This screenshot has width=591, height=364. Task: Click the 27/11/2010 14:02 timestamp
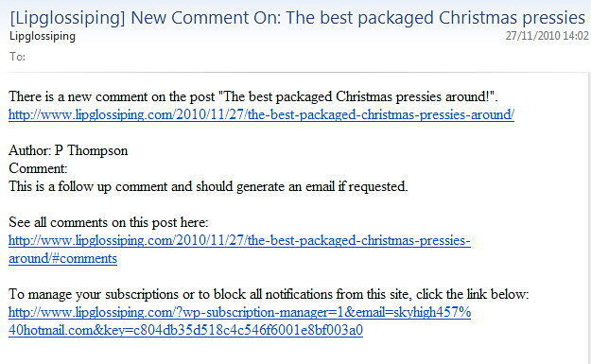[547, 36]
